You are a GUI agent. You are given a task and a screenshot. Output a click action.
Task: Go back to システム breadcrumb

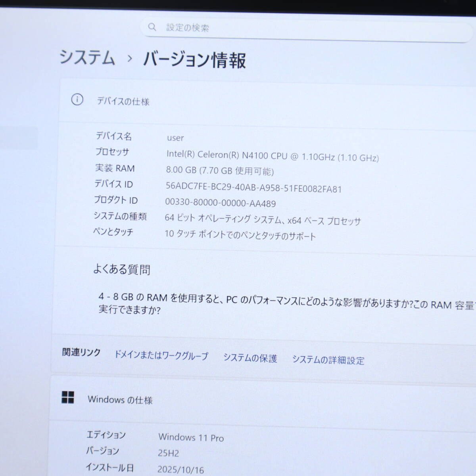(x=87, y=57)
